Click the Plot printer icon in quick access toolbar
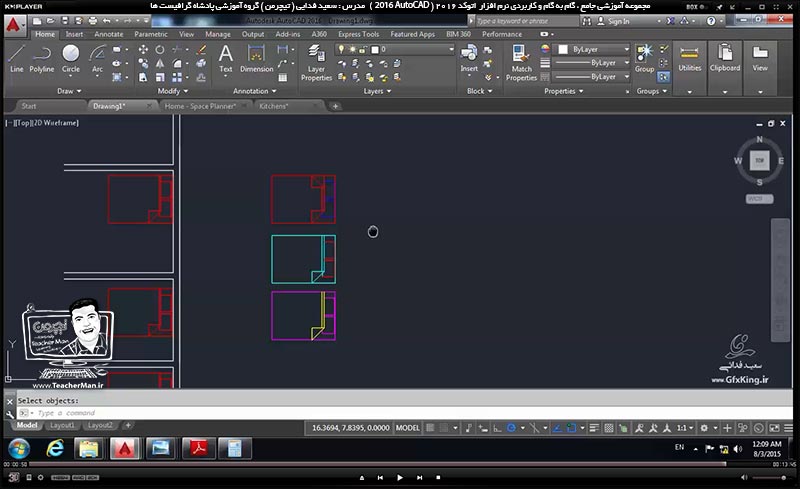 point(92,21)
